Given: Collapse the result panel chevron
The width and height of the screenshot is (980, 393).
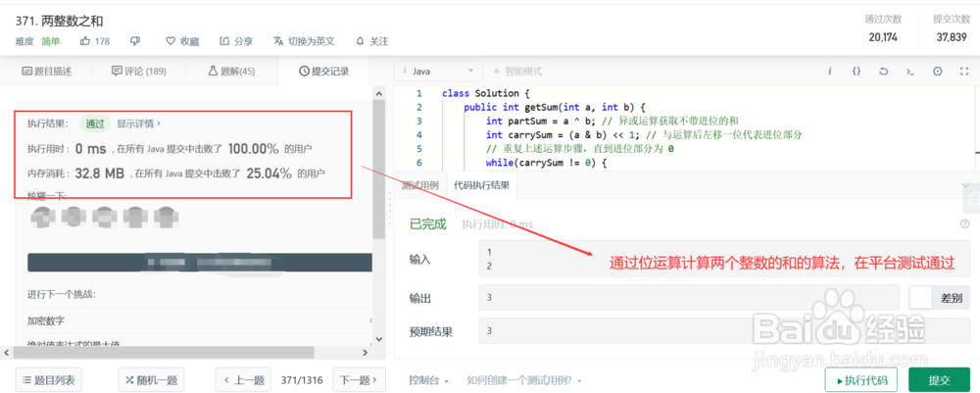Looking at the screenshot, I should (x=965, y=185).
